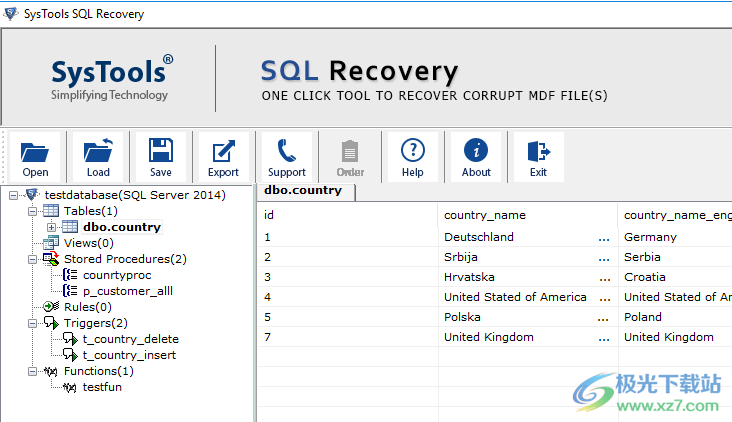Select the t_country_delete trigger label

point(131,339)
